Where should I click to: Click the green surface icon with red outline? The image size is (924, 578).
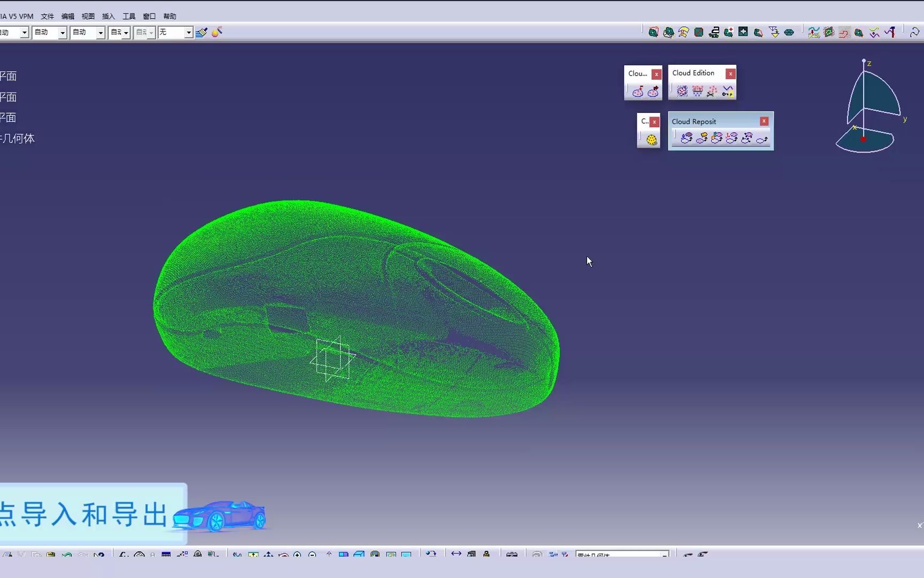[x=653, y=33]
